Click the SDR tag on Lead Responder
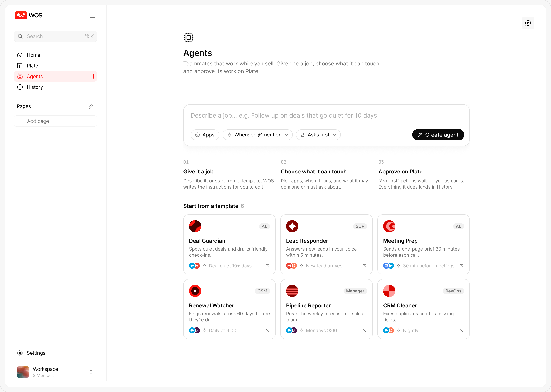551x392 pixels. [x=360, y=226]
